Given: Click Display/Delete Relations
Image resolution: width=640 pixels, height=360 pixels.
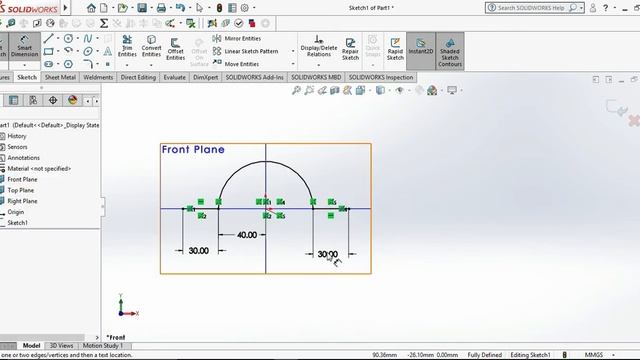Looking at the screenshot, I should click(x=319, y=46).
